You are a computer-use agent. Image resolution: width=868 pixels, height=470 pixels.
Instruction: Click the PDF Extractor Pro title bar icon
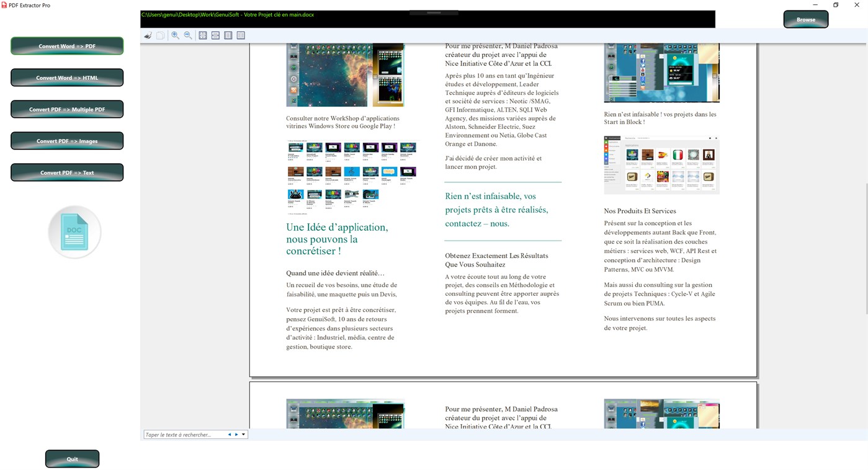[x=5, y=5]
